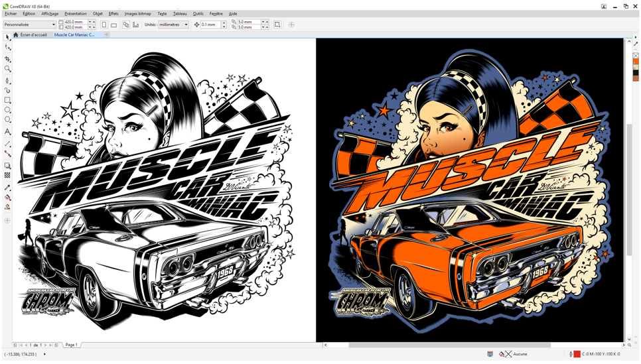641x364 pixels.
Task: Select the Freehand pen tool
Action: coord(7,80)
